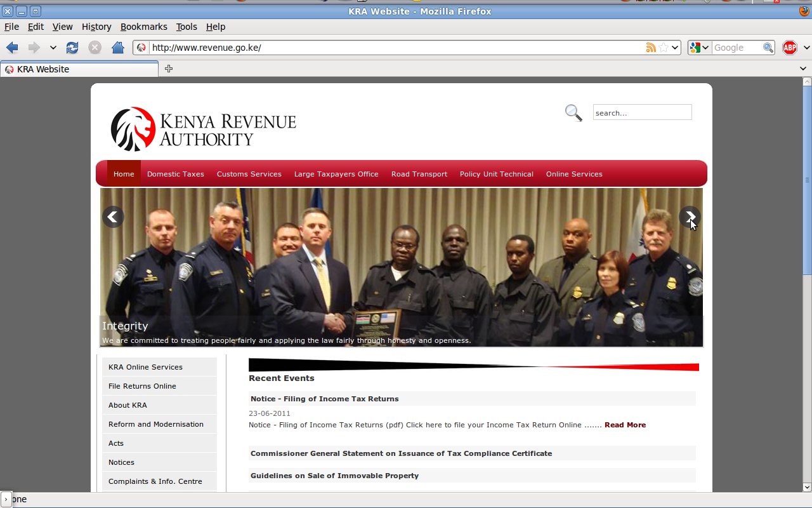Click Home in site navigation
Screen dimensions: 812x508
124,174
